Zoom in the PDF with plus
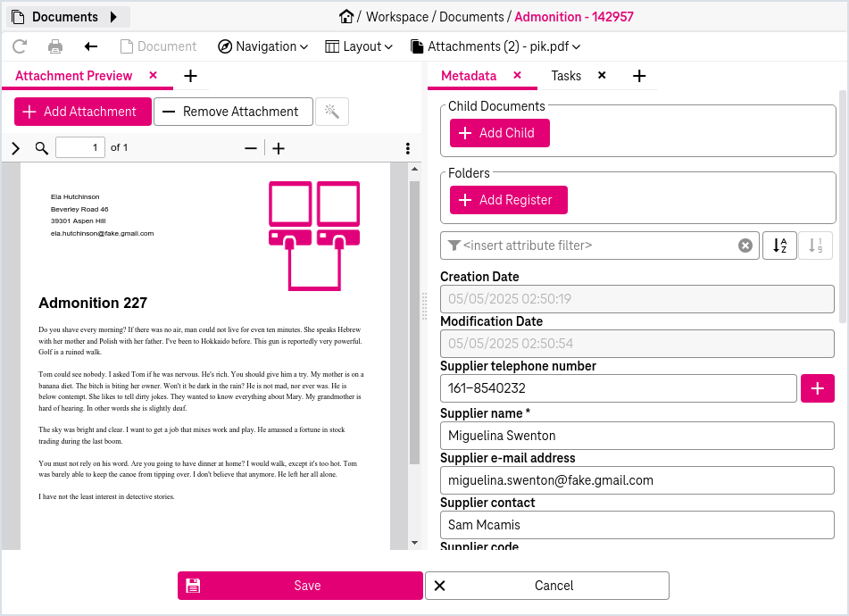849x616 pixels. click(x=279, y=148)
